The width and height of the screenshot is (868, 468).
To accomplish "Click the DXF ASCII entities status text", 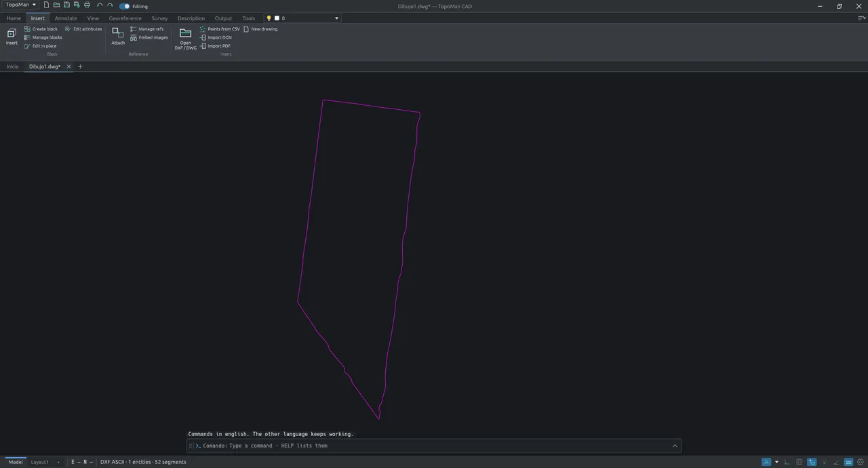I will click(x=143, y=462).
